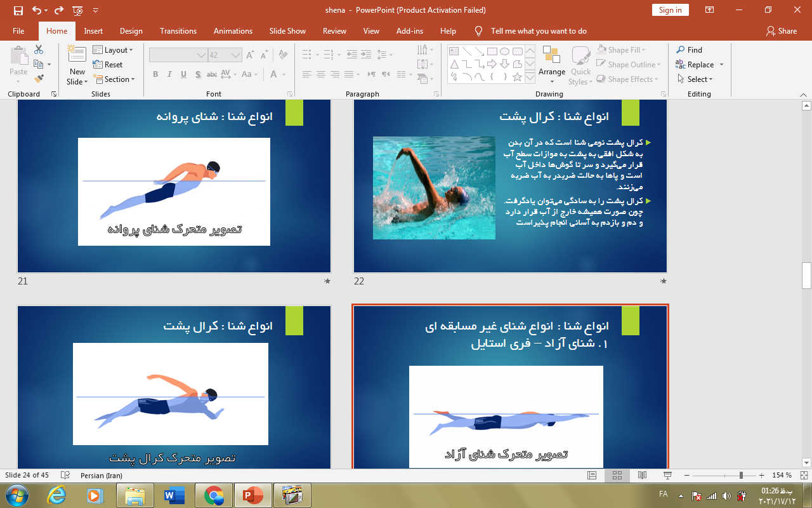The height and width of the screenshot is (508, 812).
Task: Adjust the zoom slider in status bar
Action: (x=741, y=475)
